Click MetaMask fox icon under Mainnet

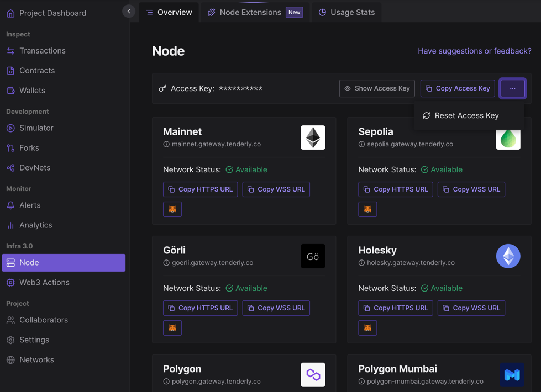[172, 209]
